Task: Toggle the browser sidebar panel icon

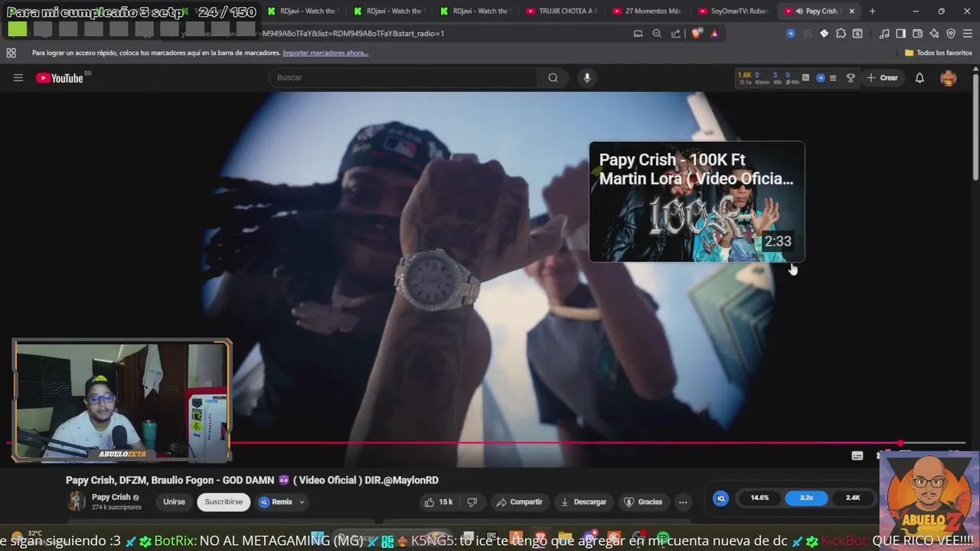Action: click(x=901, y=34)
